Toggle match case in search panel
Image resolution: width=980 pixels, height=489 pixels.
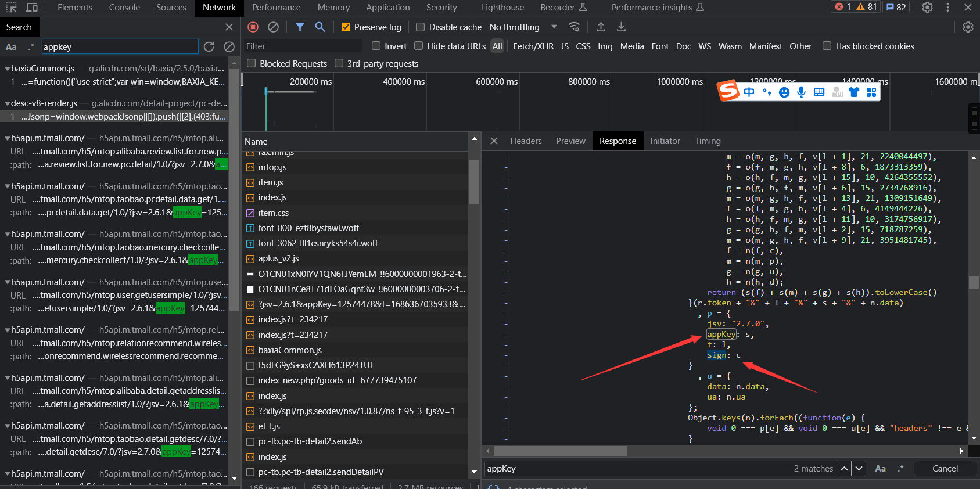11,46
